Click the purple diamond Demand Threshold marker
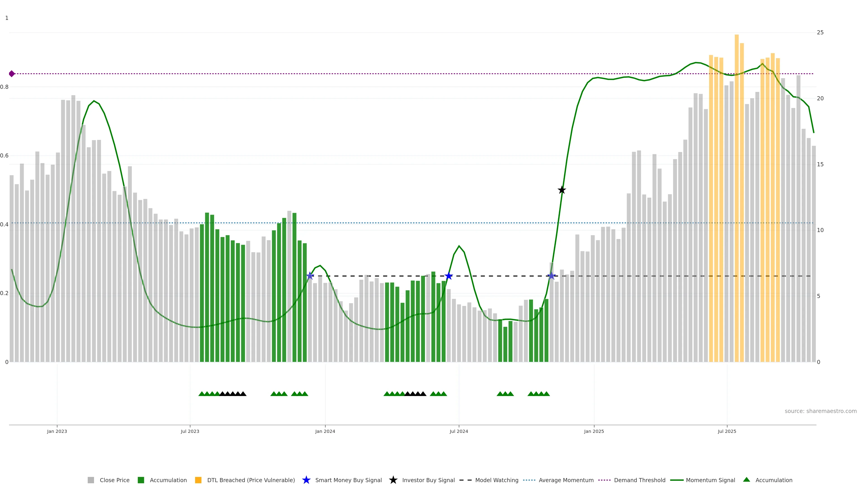Image resolution: width=868 pixels, height=488 pixels. coord(12,74)
